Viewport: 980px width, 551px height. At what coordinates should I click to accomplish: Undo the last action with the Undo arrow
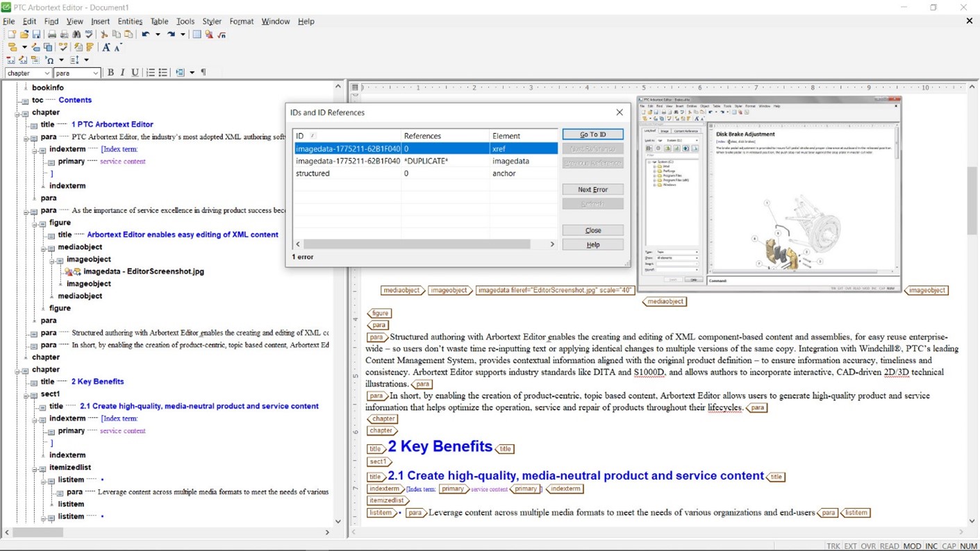[x=146, y=34]
